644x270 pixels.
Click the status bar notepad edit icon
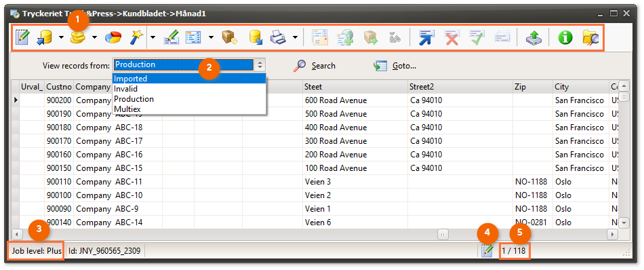487,251
